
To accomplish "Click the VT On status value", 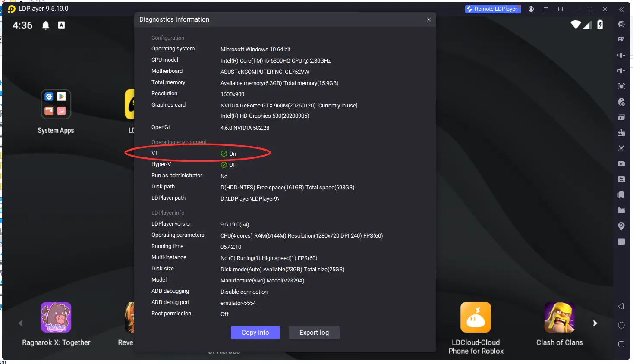I will click(228, 154).
